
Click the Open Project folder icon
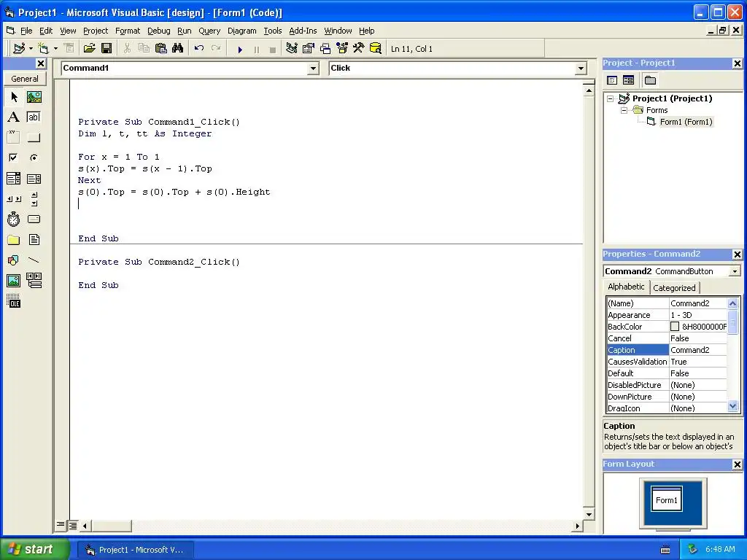pos(90,49)
